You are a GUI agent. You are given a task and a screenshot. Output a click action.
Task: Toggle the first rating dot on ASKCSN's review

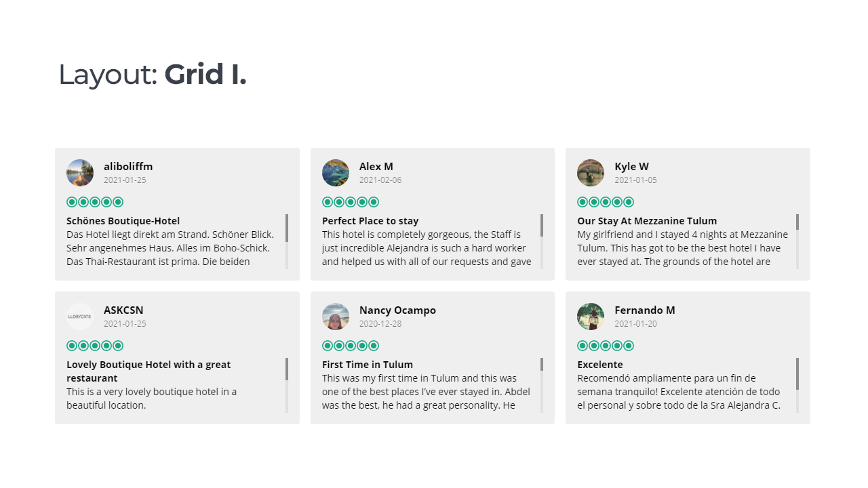[71, 346]
